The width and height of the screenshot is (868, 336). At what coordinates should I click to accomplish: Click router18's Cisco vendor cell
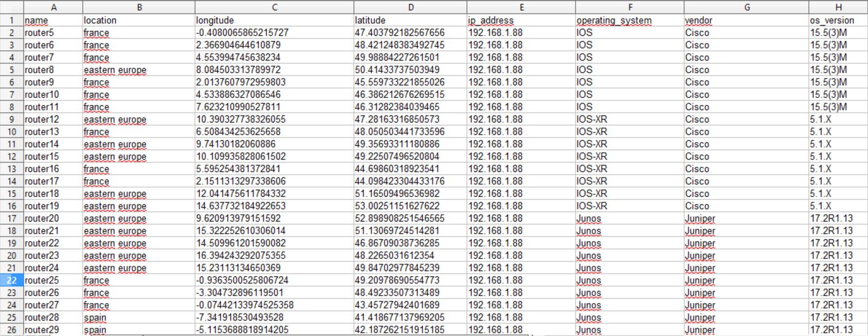[x=746, y=194]
